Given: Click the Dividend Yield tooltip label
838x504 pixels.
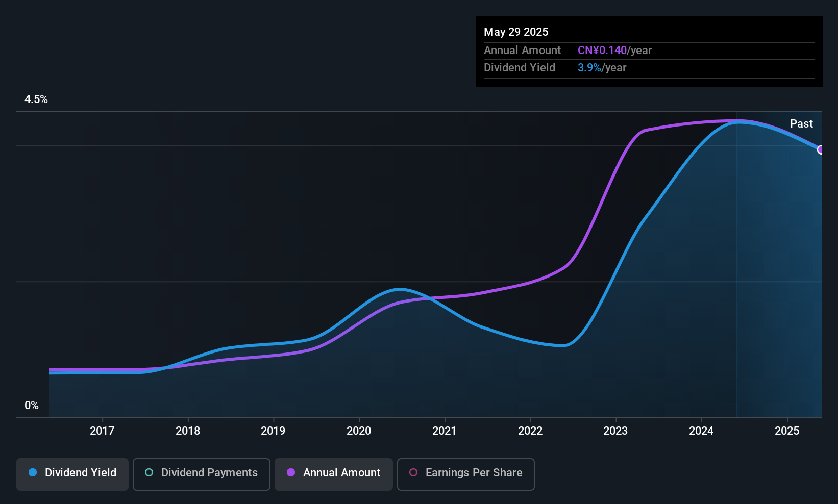Looking at the screenshot, I should click(x=520, y=68).
